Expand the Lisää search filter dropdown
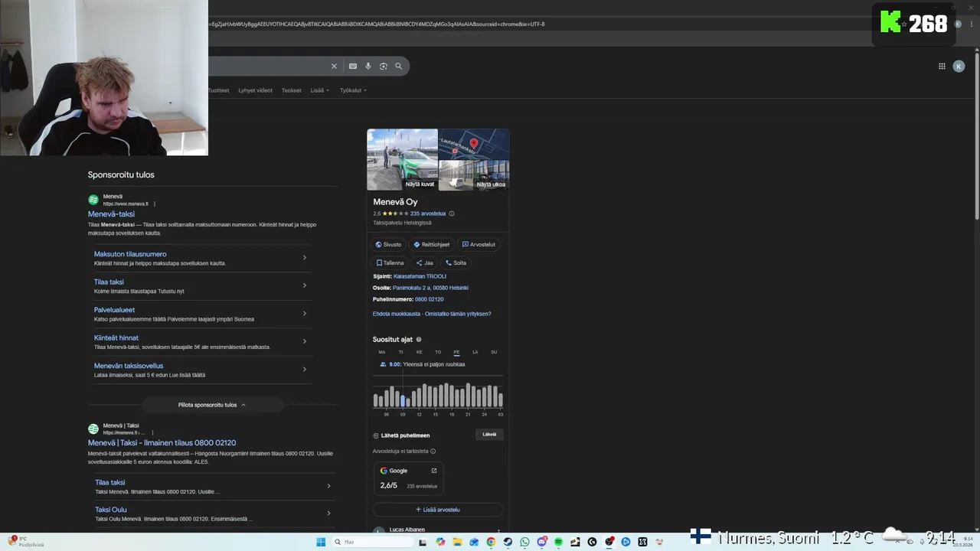The image size is (980, 551). [x=319, y=90]
